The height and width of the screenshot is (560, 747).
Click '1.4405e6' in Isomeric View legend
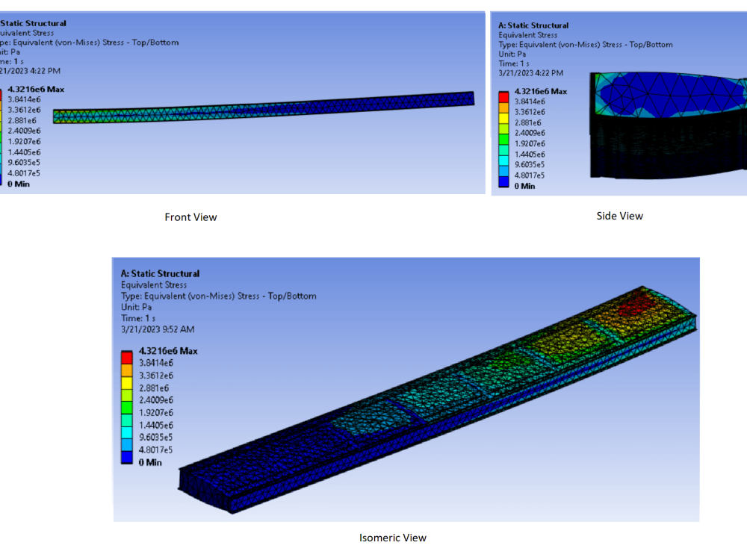click(x=156, y=426)
